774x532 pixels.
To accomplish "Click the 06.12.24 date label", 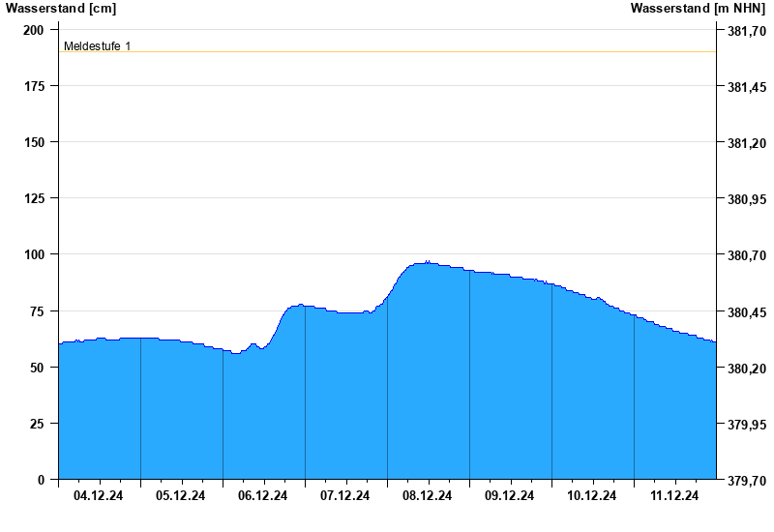I will 263,496.
